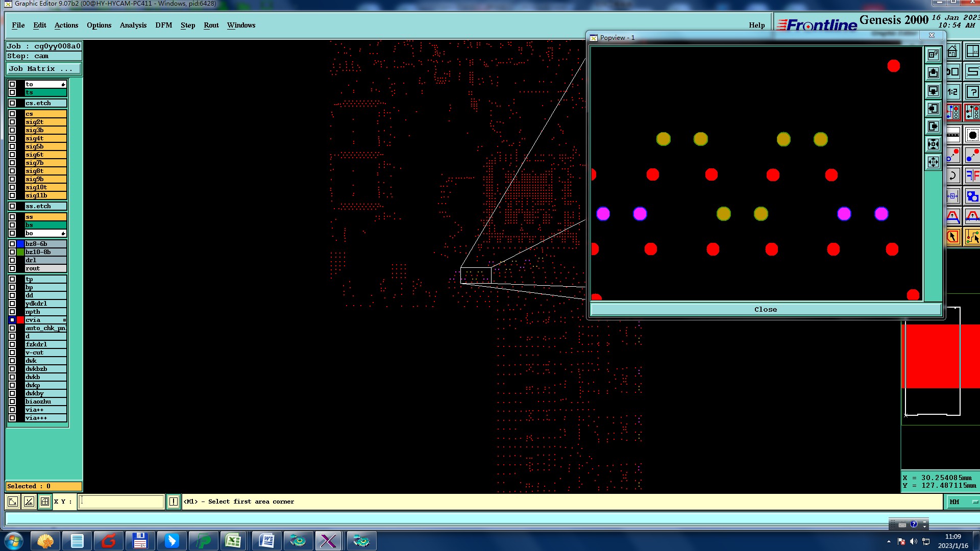Enable the drl layer checkbox
Screen dimensions: 980x551
pos(12,260)
